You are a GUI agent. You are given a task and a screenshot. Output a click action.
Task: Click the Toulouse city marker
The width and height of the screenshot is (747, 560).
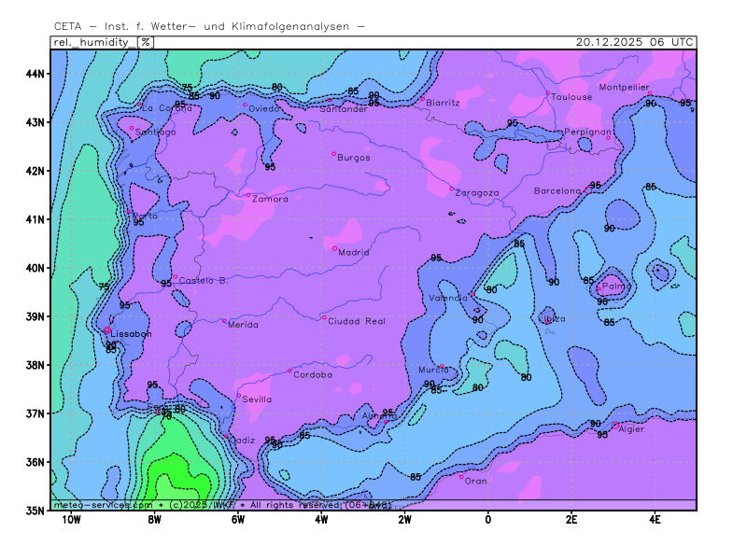pyautogui.click(x=548, y=93)
